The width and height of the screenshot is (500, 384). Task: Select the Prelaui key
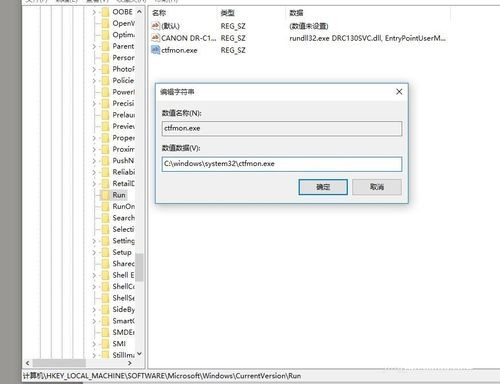123,115
